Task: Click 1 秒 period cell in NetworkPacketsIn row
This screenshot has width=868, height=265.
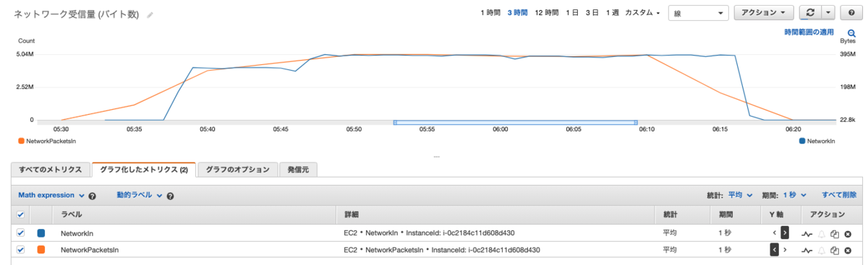Action: pyautogui.click(x=725, y=249)
